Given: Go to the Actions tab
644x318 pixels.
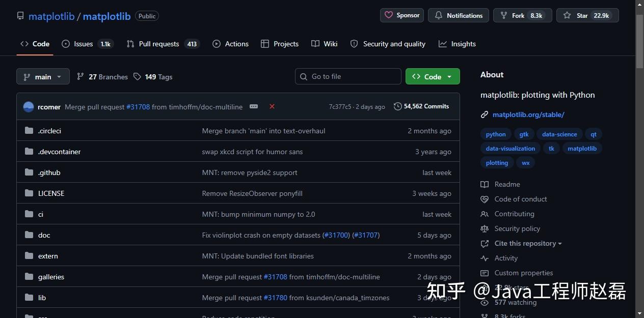Looking at the screenshot, I should tap(231, 44).
